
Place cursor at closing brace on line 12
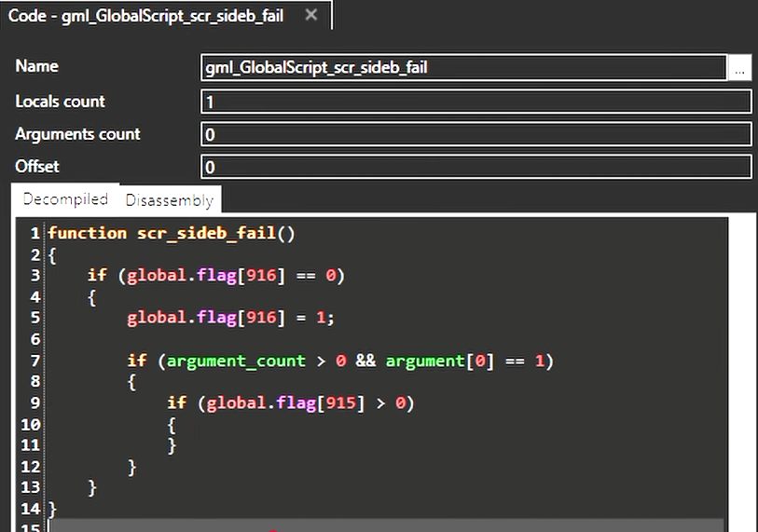coord(131,468)
